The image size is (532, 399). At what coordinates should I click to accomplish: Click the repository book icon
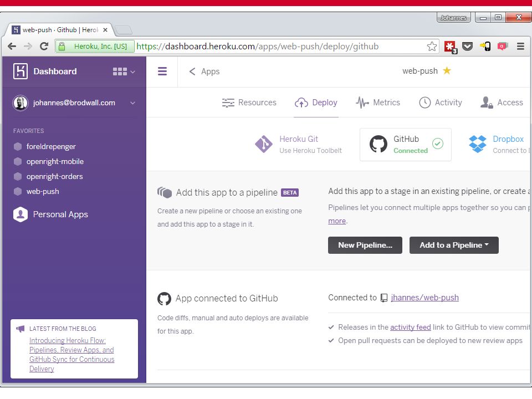[383, 298]
